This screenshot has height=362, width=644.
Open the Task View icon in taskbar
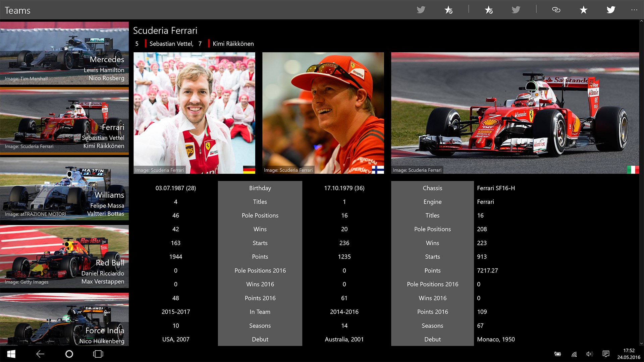click(x=98, y=354)
